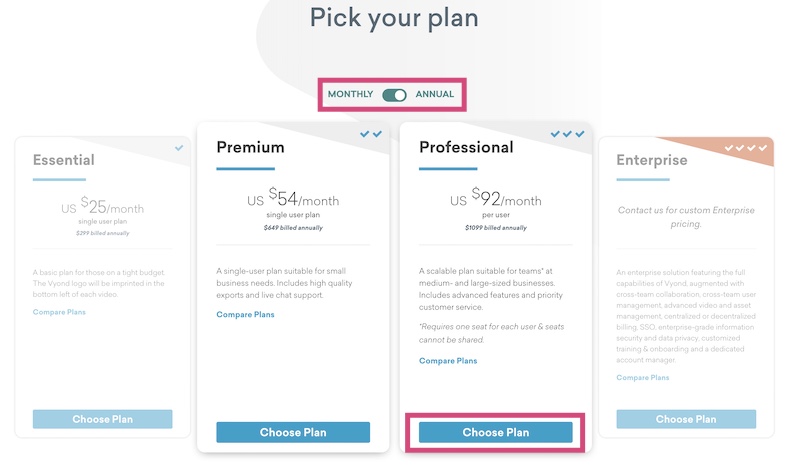The height and width of the screenshot is (468, 800).
Task: Click the Professional plan triple checkmark icon
Action: coord(567,134)
